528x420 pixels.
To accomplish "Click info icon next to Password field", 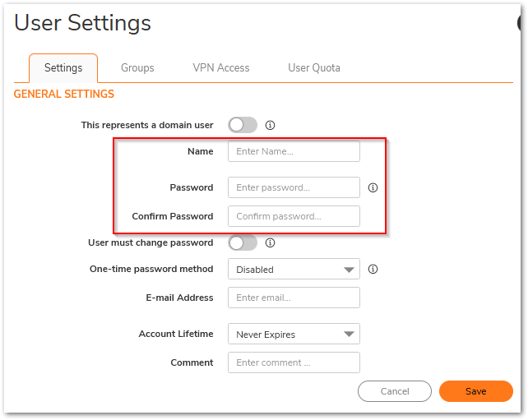I will [373, 187].
